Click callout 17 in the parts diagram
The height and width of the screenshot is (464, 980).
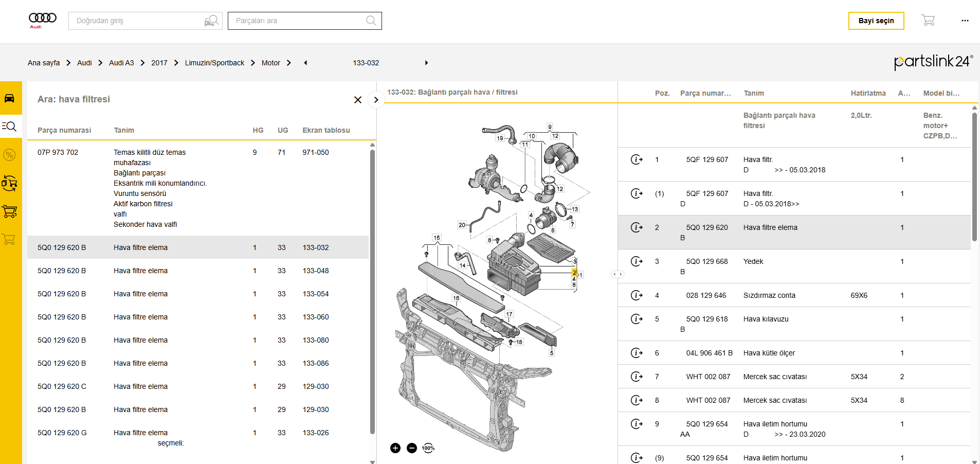click(x=509, y=314)
